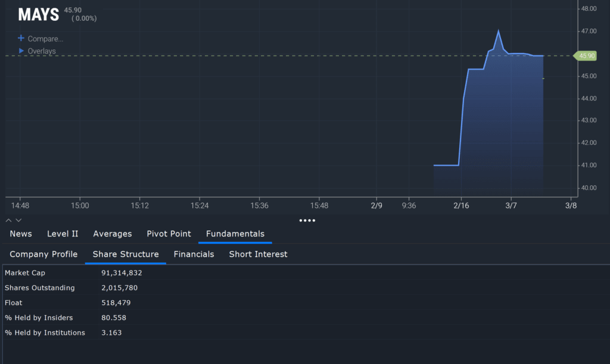The width and height of the screenshot is (610, 364).
Task: Collapse the bottom panel using the up chevron
Action: click(8, 220)
